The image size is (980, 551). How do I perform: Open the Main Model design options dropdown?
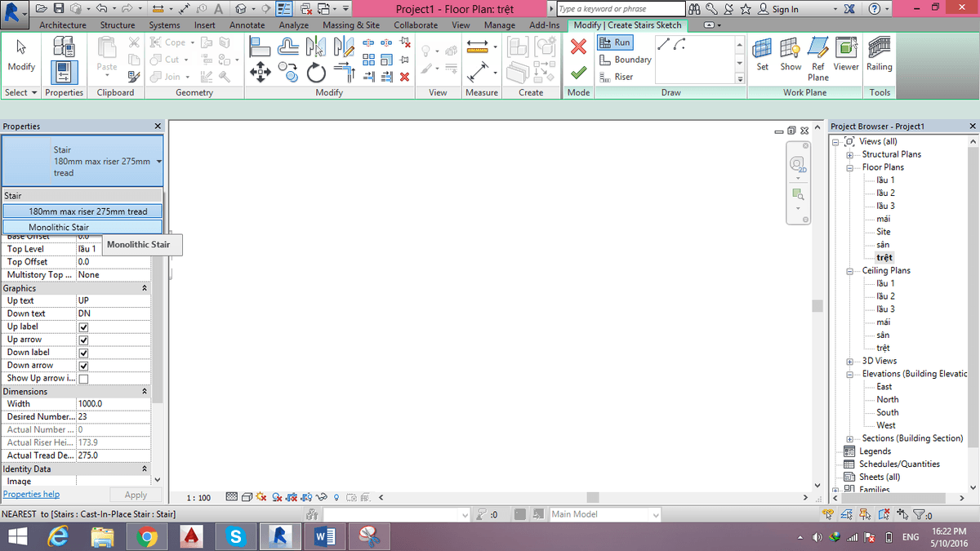pyautogui.click(x=604, y=514)
